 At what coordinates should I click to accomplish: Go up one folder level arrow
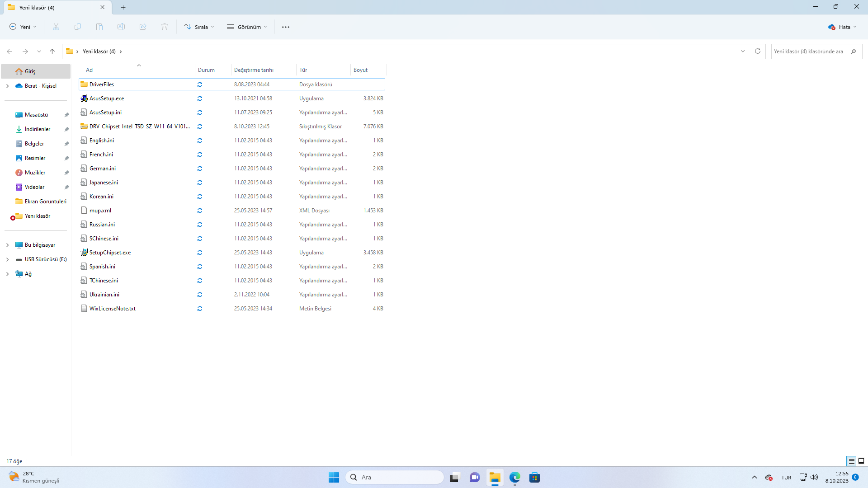(52, 52)
